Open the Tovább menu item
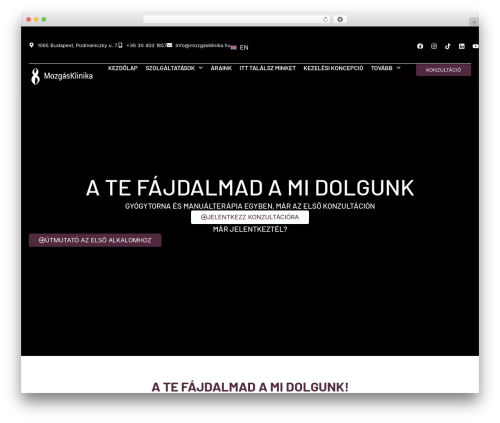Screen dimensions: 500x423 (382, 68)
